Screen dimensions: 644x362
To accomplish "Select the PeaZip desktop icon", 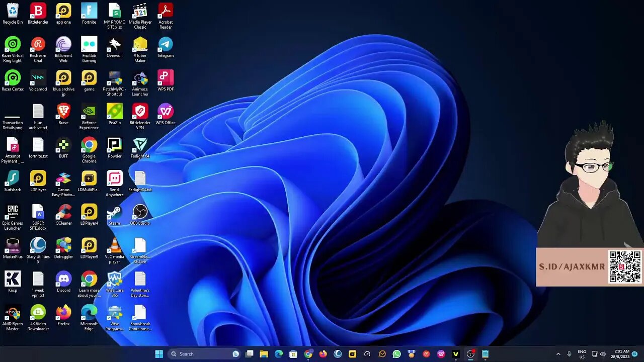I will pyautogui.click(x=115, y=114).
